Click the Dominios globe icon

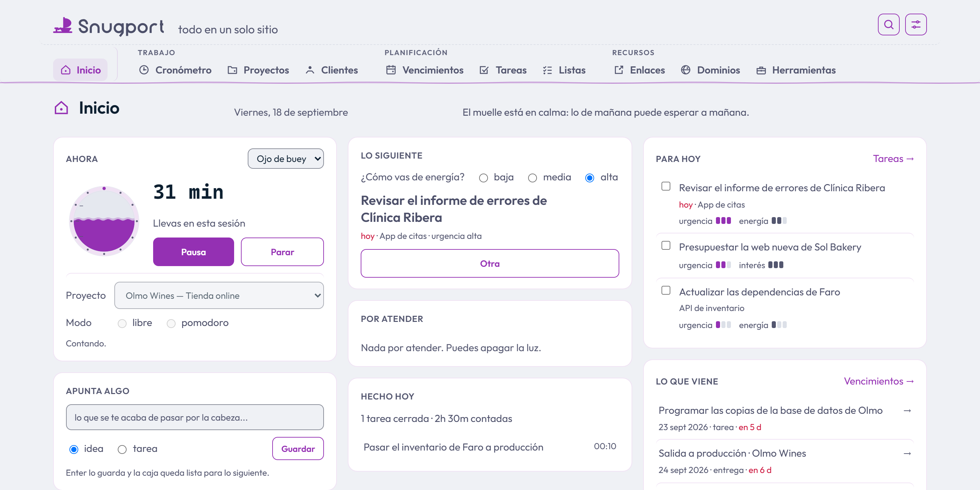point(686,70)
